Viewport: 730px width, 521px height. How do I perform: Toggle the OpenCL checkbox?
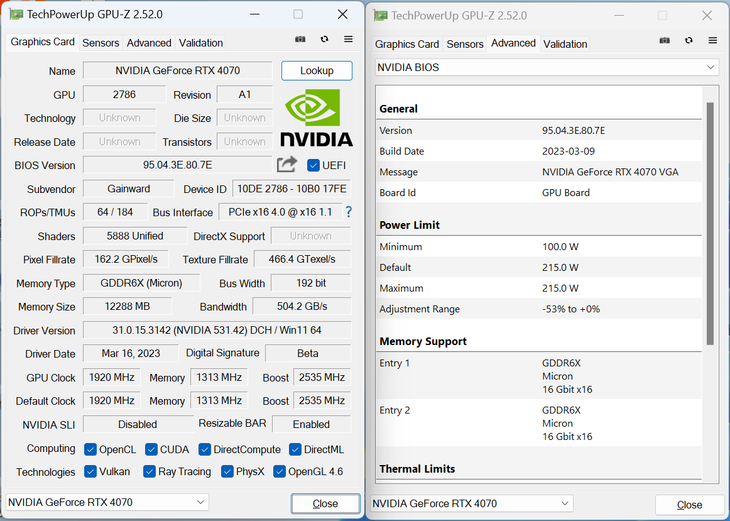[90, 449]
